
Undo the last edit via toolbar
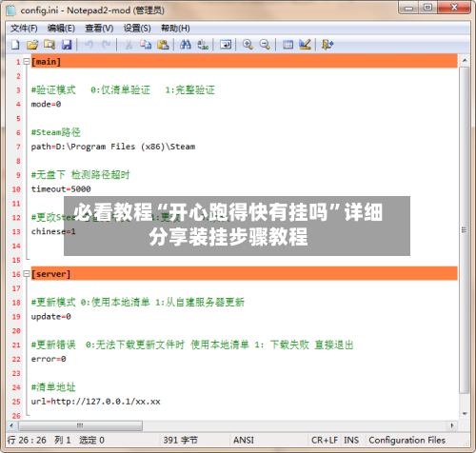point(89,45)
